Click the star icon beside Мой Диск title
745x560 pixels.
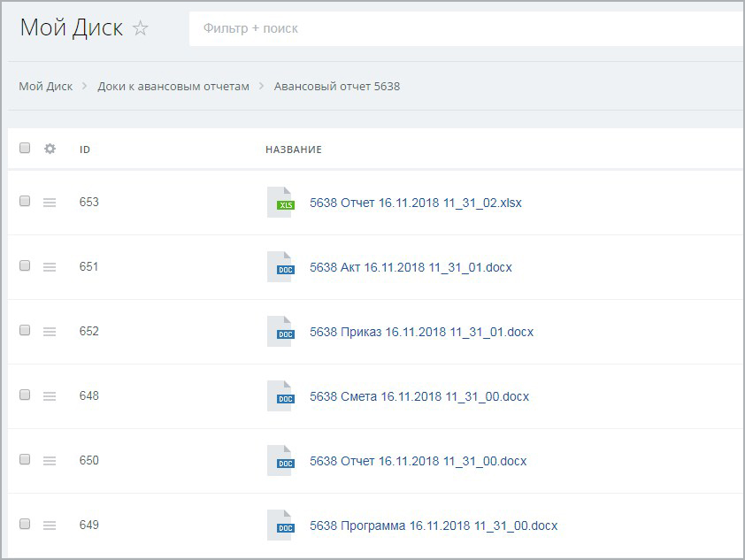pos(141,28)
